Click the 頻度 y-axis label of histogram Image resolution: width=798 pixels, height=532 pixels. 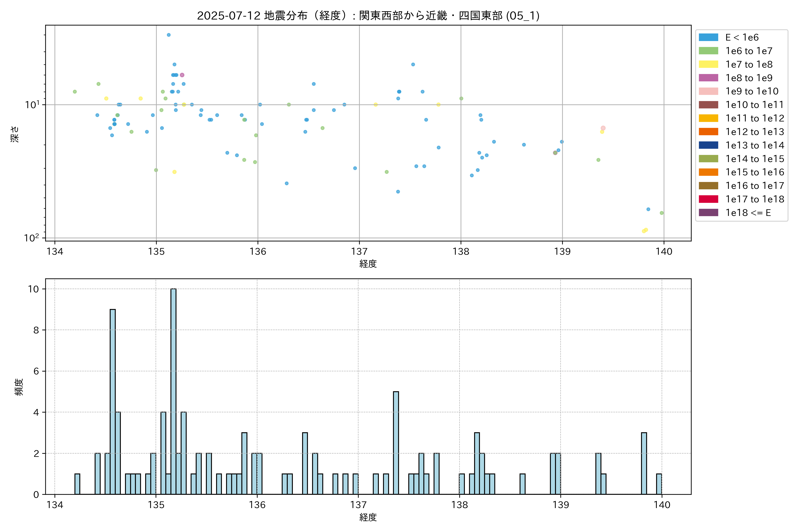click(x=19, y=387)
